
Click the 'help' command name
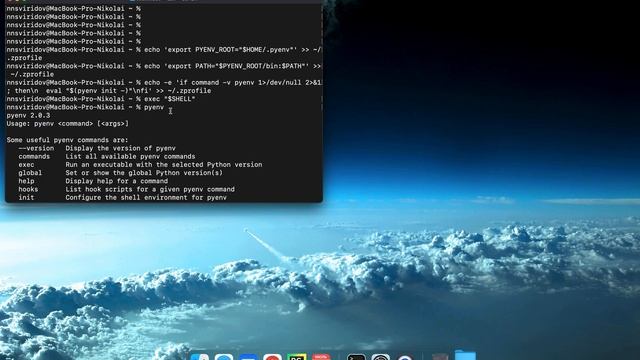[26, 181]
